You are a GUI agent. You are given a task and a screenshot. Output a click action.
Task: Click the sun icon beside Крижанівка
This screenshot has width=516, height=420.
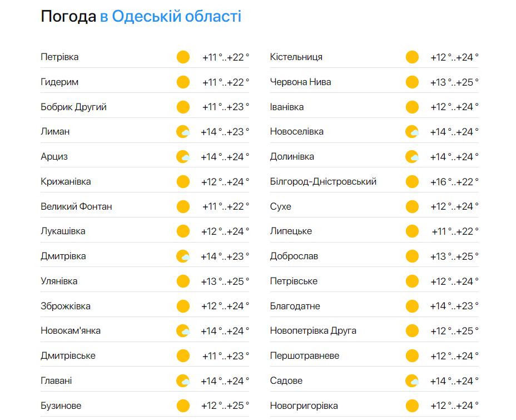coord(183,181)
